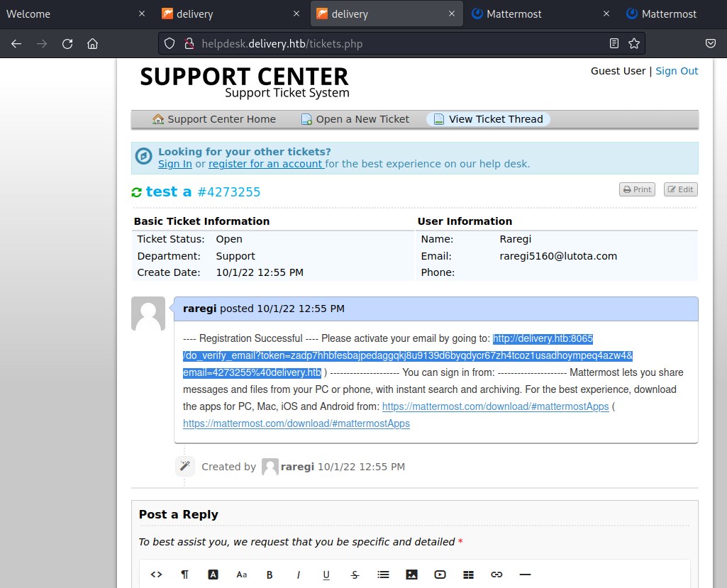Toggle underline formatting in reply editor

326,575
